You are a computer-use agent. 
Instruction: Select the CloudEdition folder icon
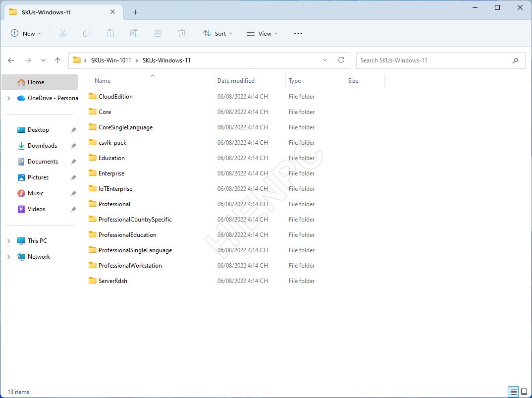click(93, 96)
